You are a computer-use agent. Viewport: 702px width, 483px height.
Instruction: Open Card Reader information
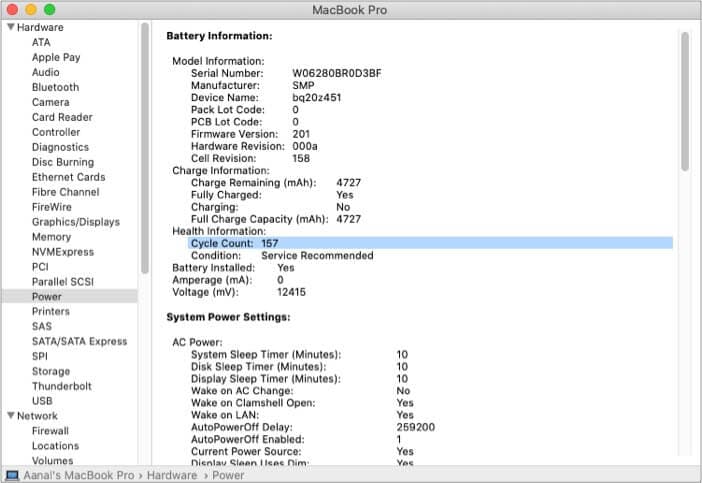[x=62, y=117]
